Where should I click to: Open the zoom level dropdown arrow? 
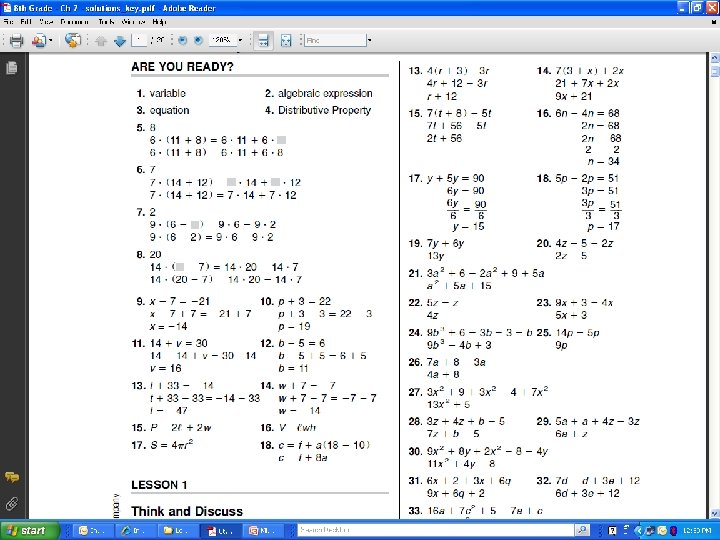[240, 40]
